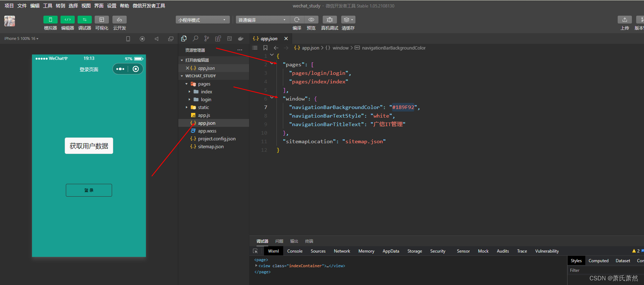The image size is (644, 285).
Task: Open sitemap.json in the file tree
Action: 211,147
